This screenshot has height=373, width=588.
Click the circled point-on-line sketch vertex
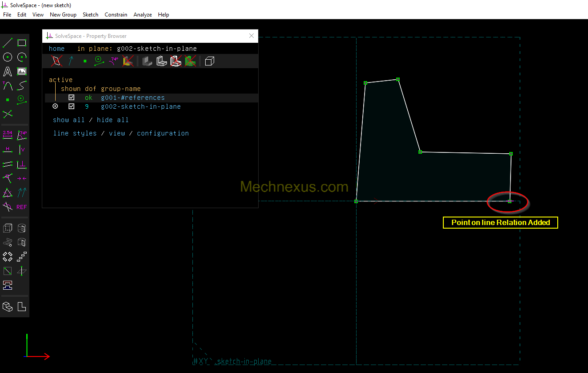pyautogui.click(x=510, y=201)
